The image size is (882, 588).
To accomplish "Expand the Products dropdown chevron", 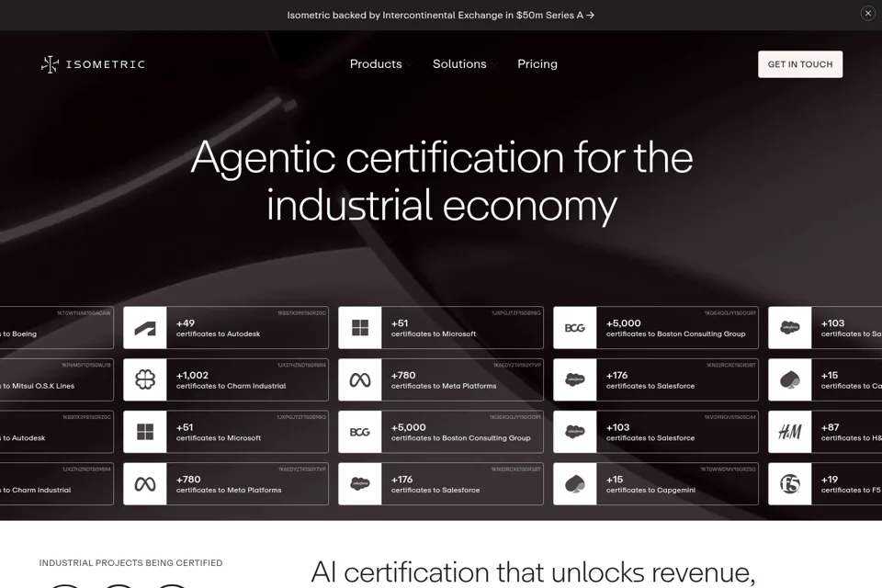I will [x=410, y=65].
